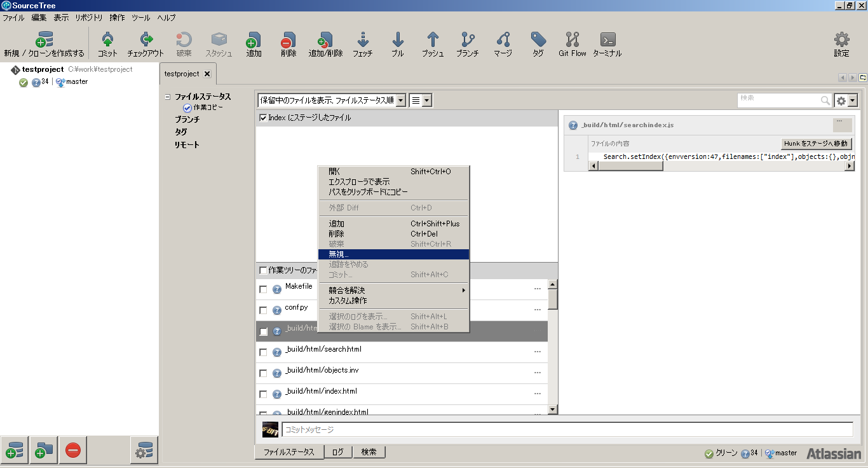Click the タグ icon in the toolbar
This screenshot has height=468, width=868.
(538, 40)
